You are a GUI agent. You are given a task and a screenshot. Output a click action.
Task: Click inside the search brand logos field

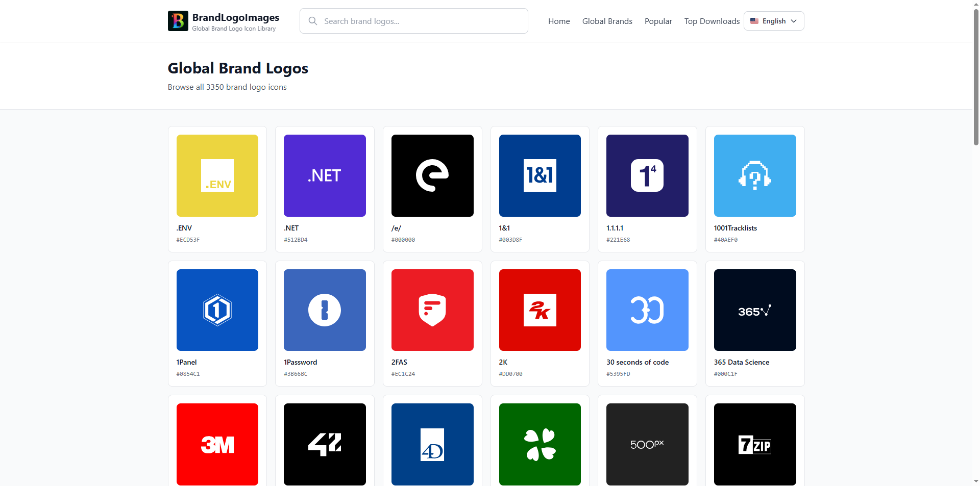pos(413,21)
